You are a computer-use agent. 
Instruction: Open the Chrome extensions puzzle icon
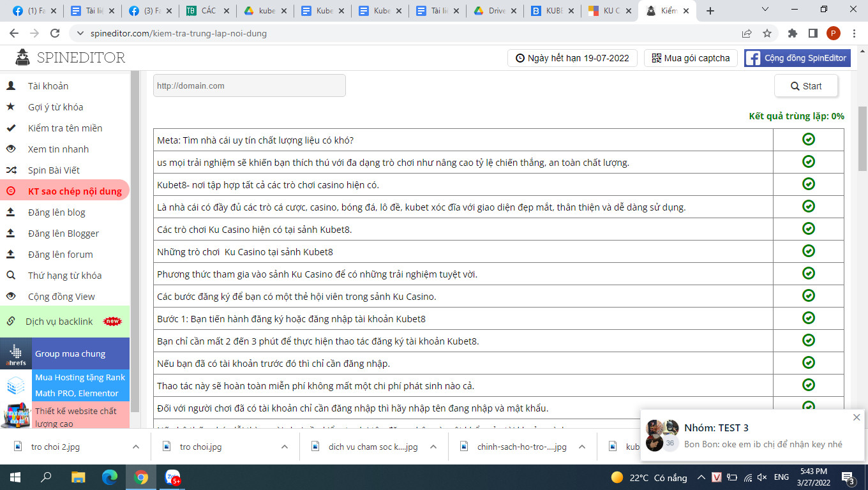coord(793,33)
